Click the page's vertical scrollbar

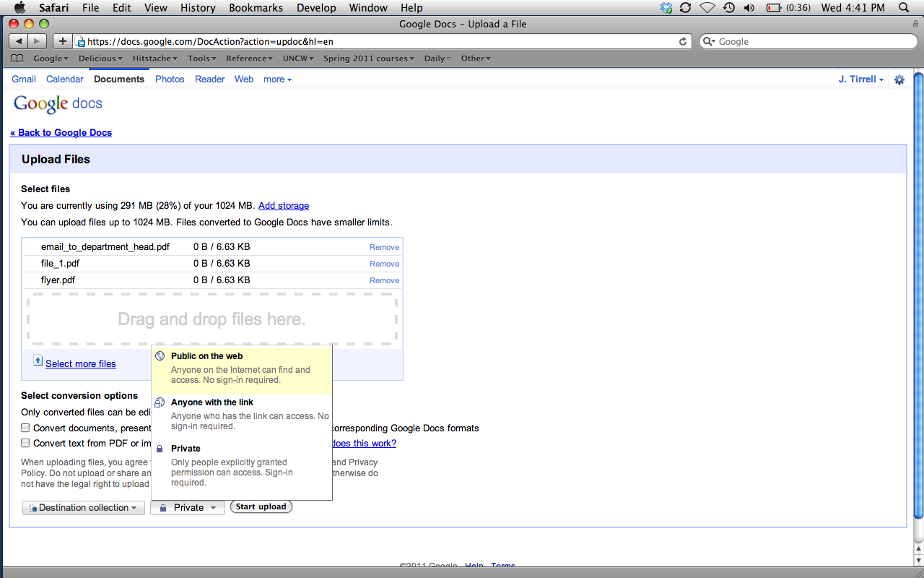click(x=918, y=295)
